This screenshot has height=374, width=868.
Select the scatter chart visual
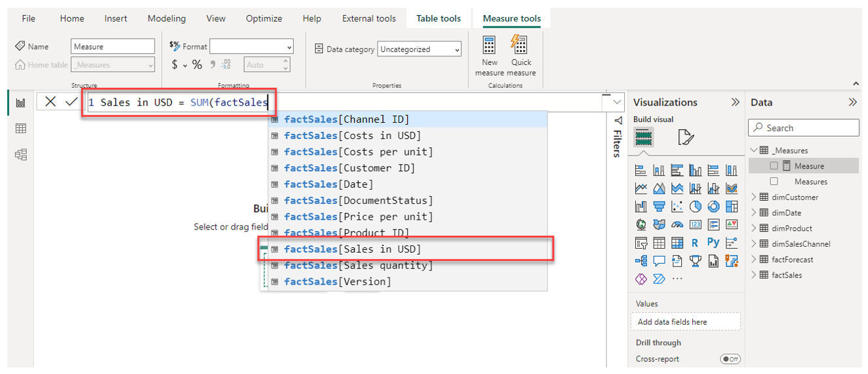click(677, 207)
